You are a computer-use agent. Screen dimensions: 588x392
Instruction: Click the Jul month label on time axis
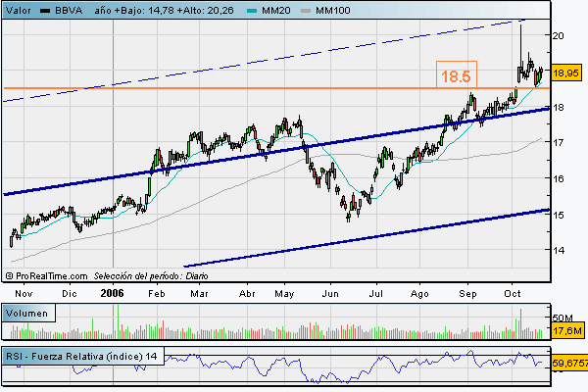click(375, 294)
